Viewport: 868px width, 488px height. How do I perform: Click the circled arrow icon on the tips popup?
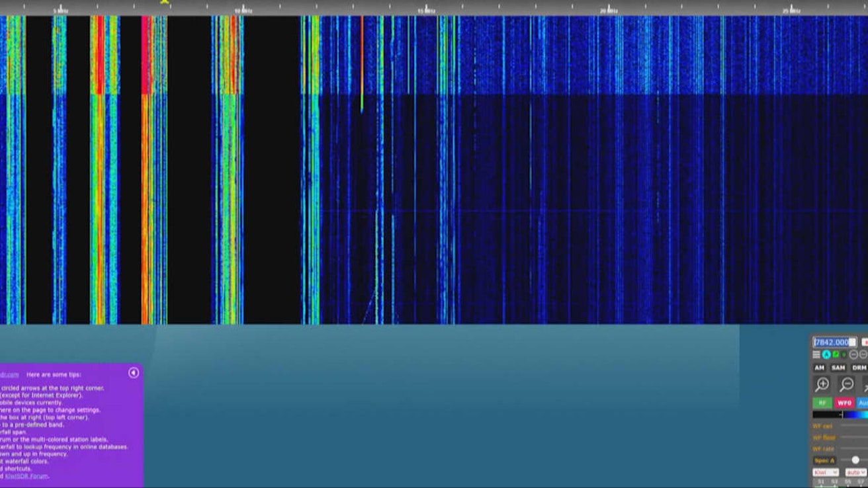coord(133,373)
